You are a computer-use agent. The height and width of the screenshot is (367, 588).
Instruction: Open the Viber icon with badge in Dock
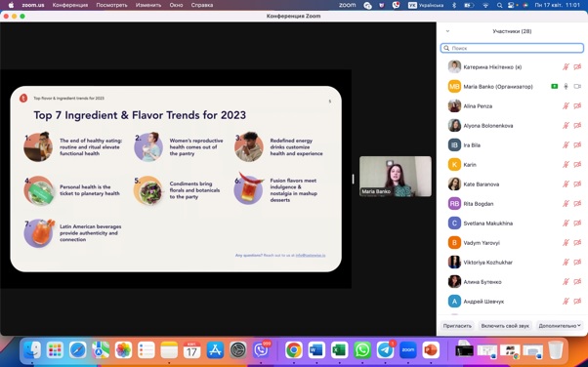point(261,350)
